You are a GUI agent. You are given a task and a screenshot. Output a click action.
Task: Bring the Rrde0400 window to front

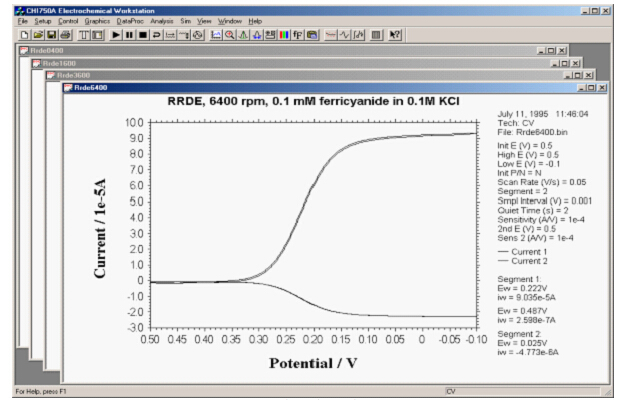pyautogui.click(x=200, y=50)
